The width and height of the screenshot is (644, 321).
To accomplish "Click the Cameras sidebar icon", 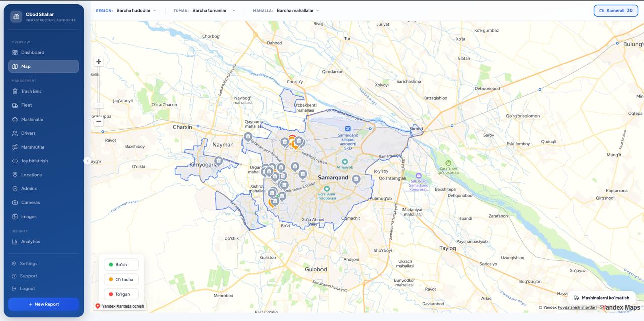I will pos(15,202).
